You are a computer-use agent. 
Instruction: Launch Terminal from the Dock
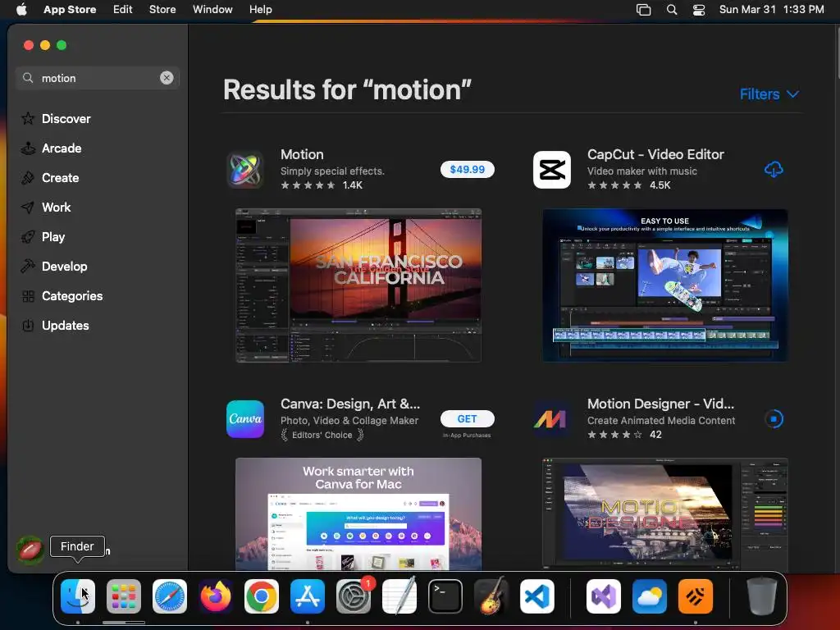pos(445,596)
